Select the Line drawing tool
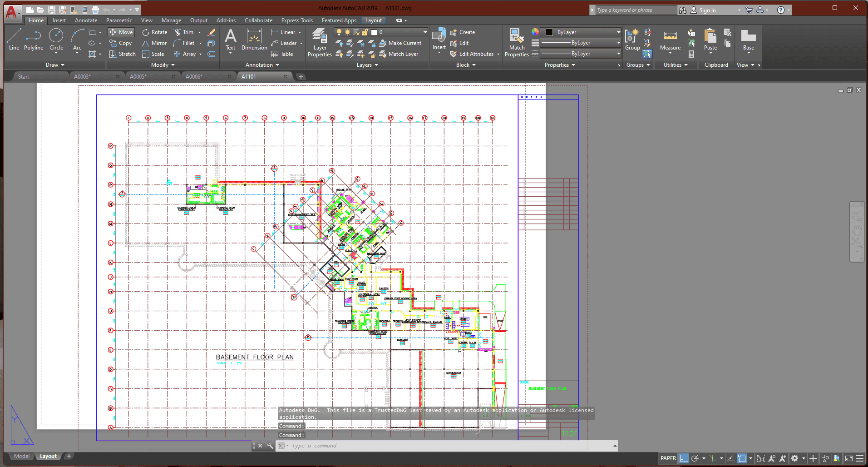 [x=14, y=39]
